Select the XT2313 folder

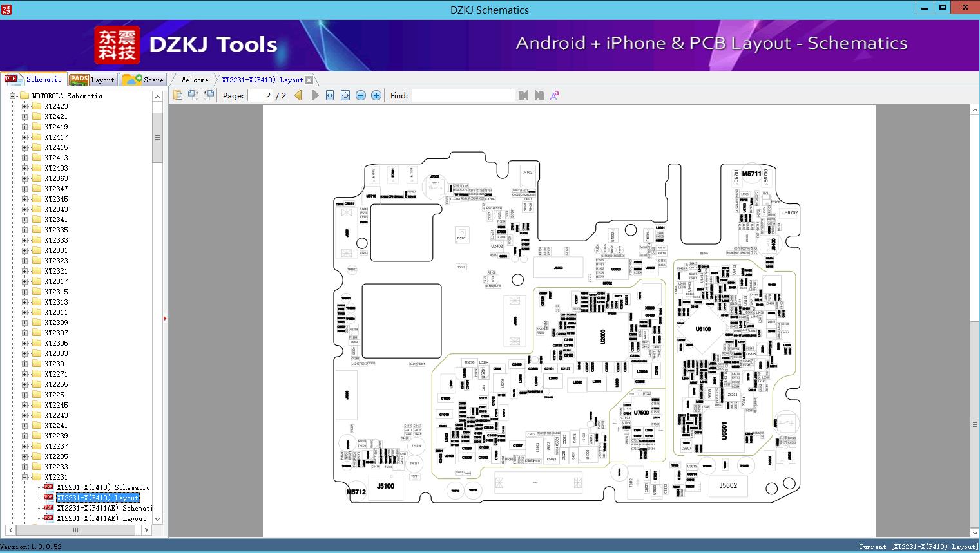point(56,302)
